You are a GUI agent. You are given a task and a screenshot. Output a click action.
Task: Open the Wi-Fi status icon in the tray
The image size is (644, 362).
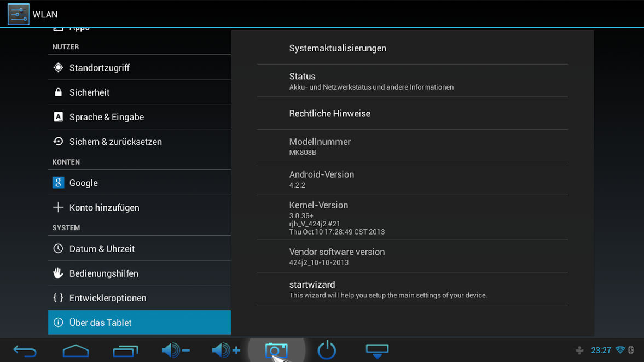(620, 350)
